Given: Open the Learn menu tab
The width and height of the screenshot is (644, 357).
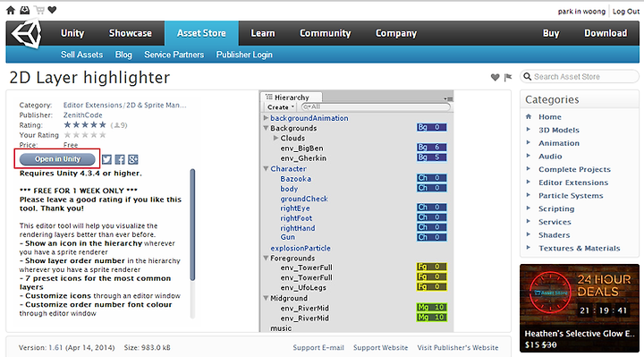Looking at the screenshot, I should [263, 33].
